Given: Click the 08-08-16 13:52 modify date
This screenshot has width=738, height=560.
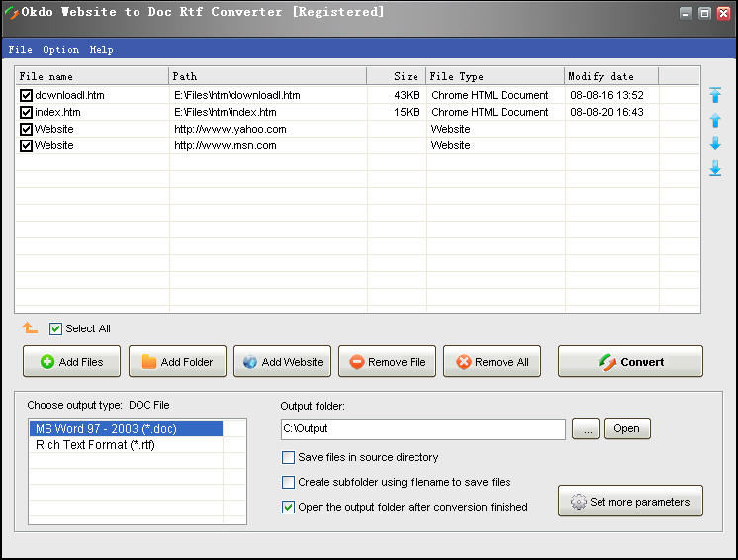Looking at the screenshot, I should (606, 95).
